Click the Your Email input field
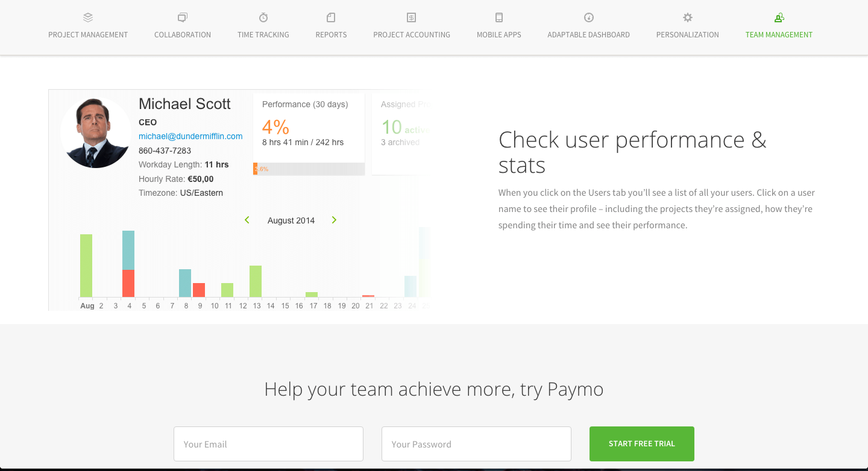 pyautogui.click(x=268, y=443)
